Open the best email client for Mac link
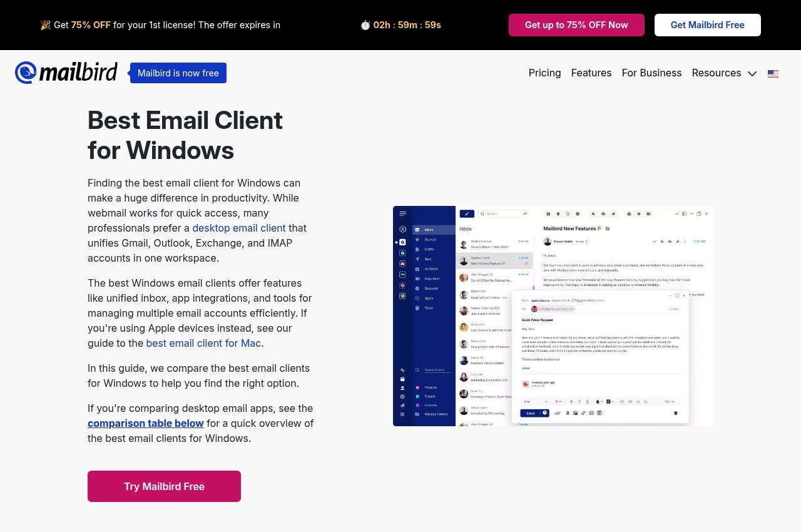This screenshot has width=801, height=532. (203, 343)
